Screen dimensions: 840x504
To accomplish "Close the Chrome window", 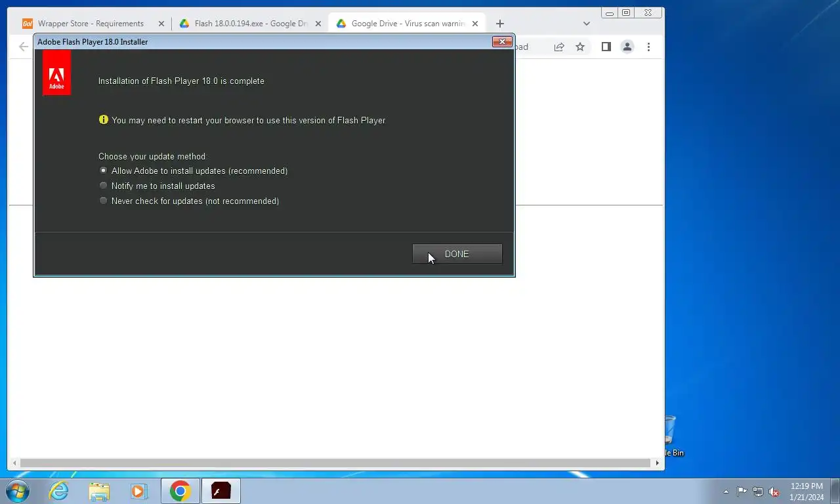I will tap(648, 12).
